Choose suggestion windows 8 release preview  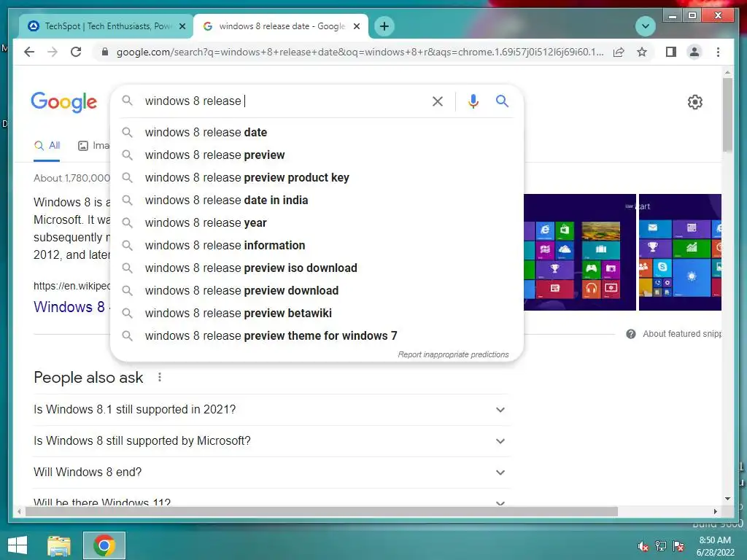point(317,155)
